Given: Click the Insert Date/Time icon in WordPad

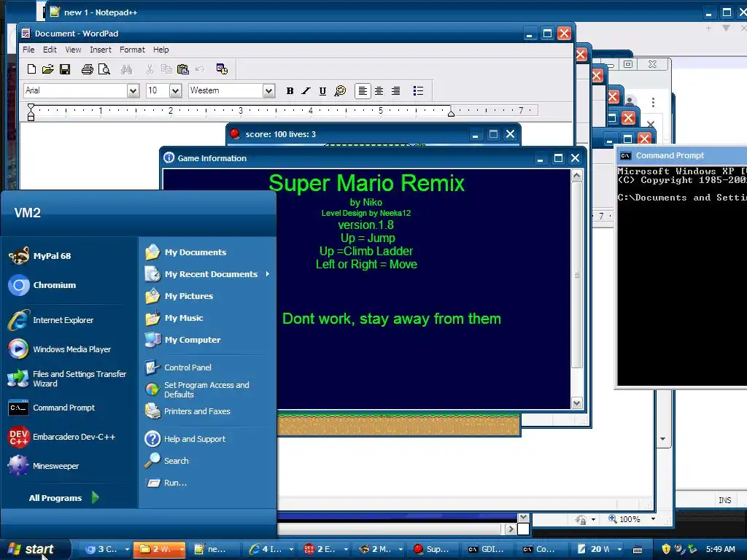Looking at the screenshot, I should coord(222,69).
